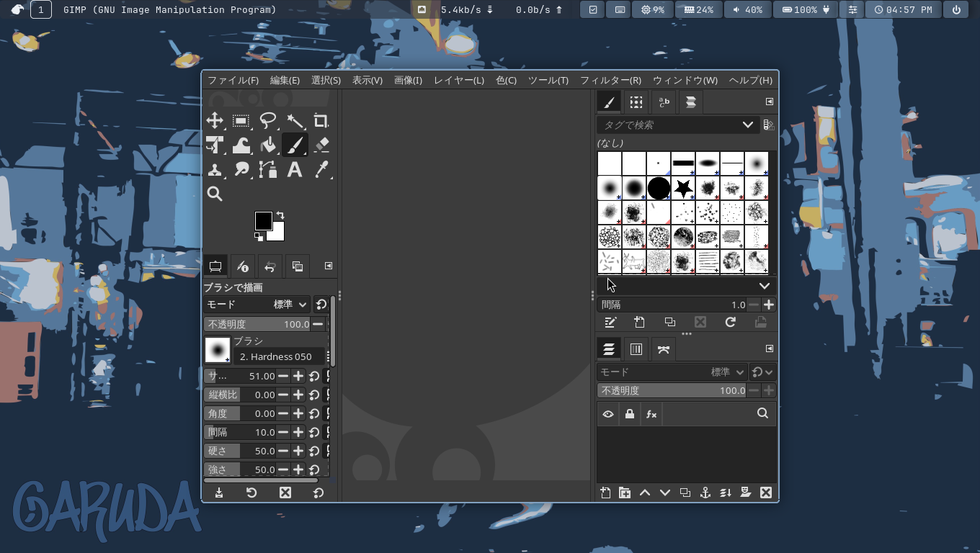Viewport: 980px width, 553px height.
Task: Increase brush spacing value 1.0
Action: coord(769,305)
